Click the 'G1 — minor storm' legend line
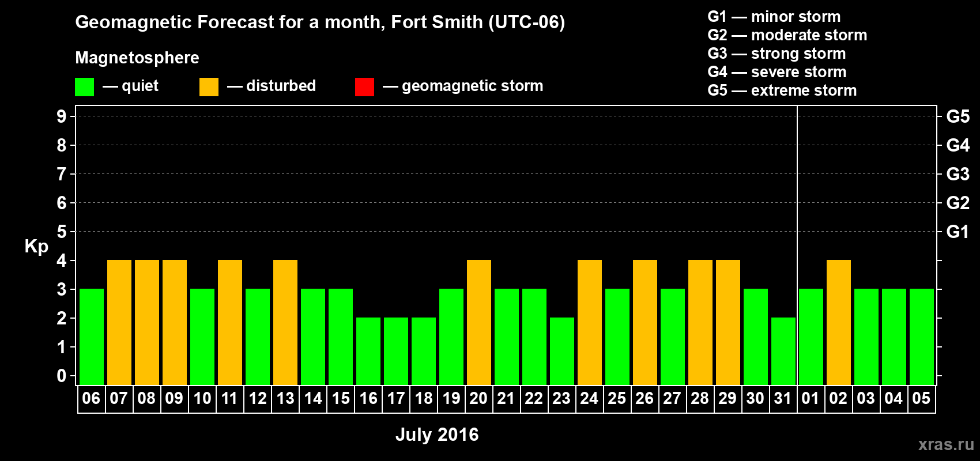This screenshot has width=980, height=461. pos(774,17)
